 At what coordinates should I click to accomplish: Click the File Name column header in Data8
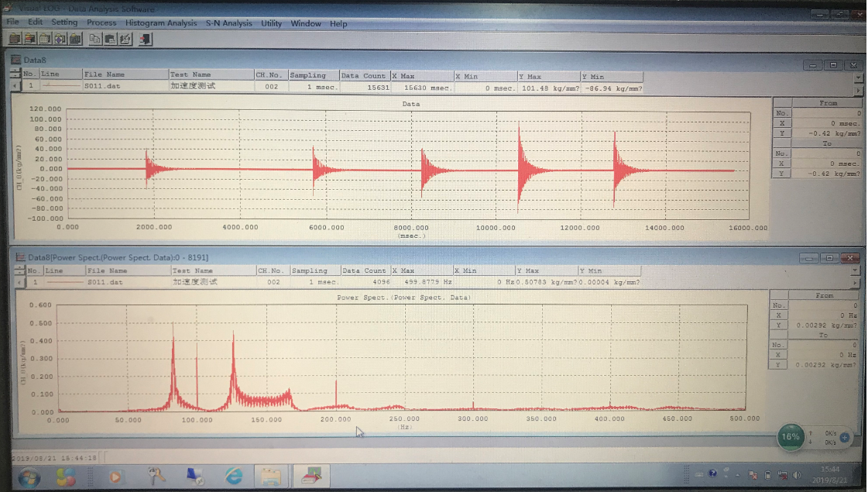pyautogui.click(x=124, y=75)
